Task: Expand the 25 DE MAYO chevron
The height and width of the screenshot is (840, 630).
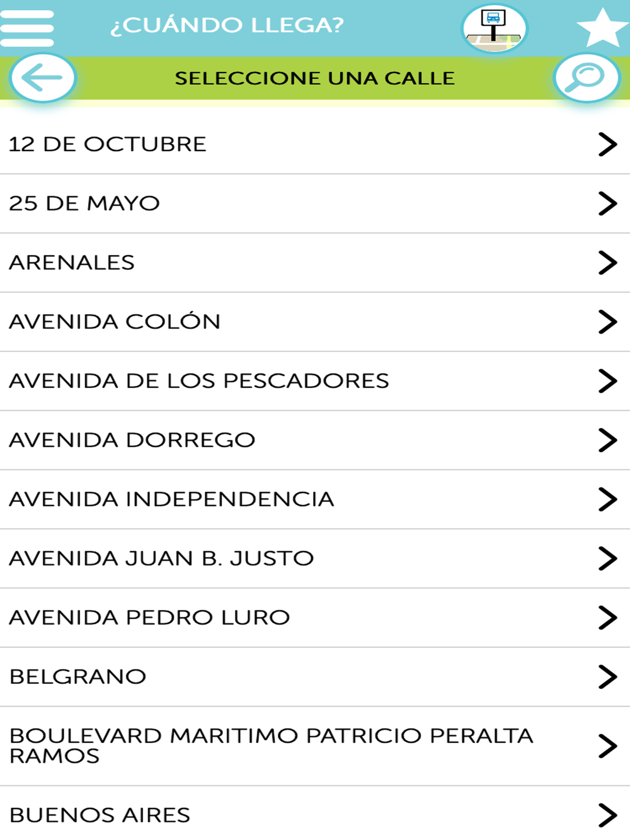Action: [x=607, y=203]
